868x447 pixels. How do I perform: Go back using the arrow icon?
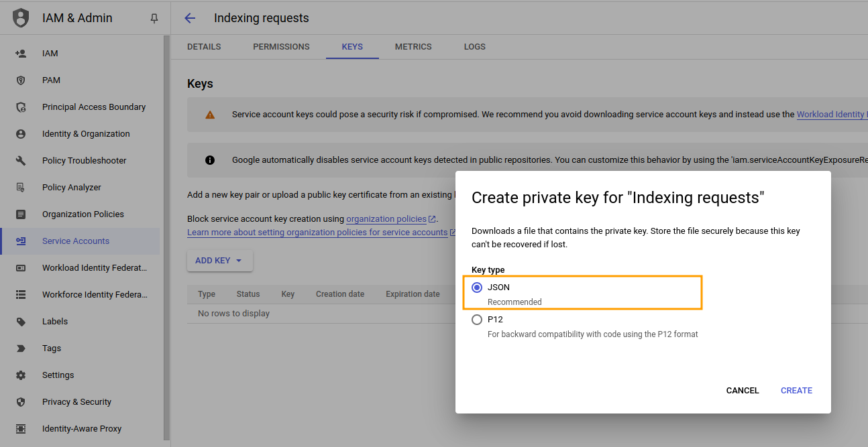coord(190,18)
